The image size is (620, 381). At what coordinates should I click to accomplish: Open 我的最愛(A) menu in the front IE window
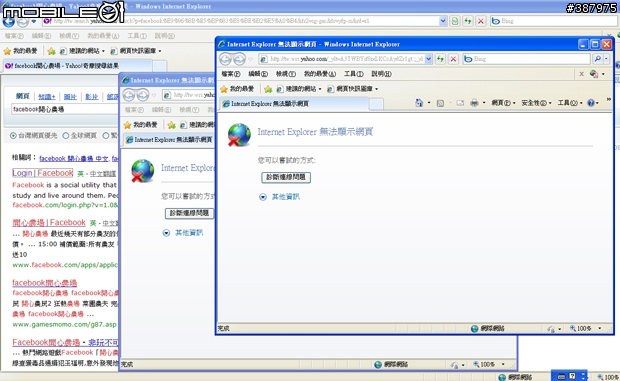pyautogui.click(x=319, y=74)
